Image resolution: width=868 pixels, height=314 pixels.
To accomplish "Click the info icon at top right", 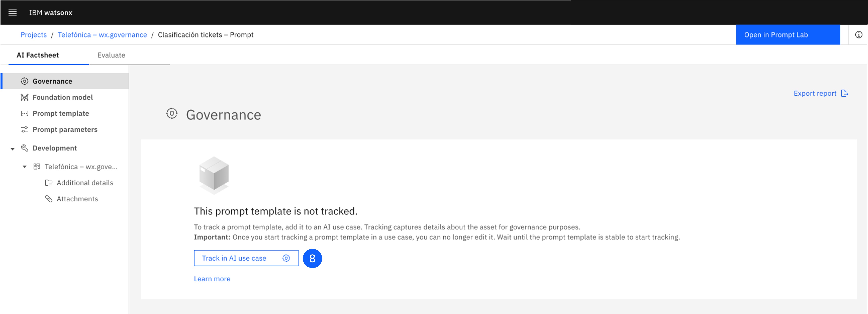I will pos(859,34).
